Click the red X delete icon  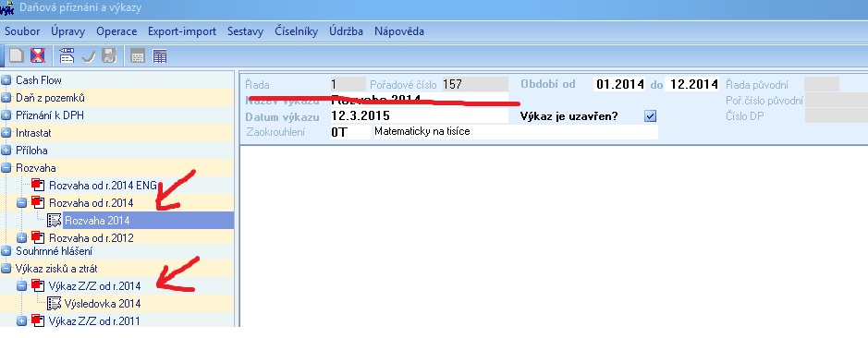[x=37, y=55]
